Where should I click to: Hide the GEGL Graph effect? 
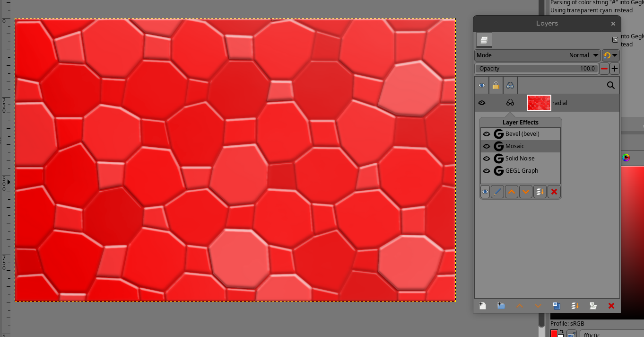click(487, 171)
